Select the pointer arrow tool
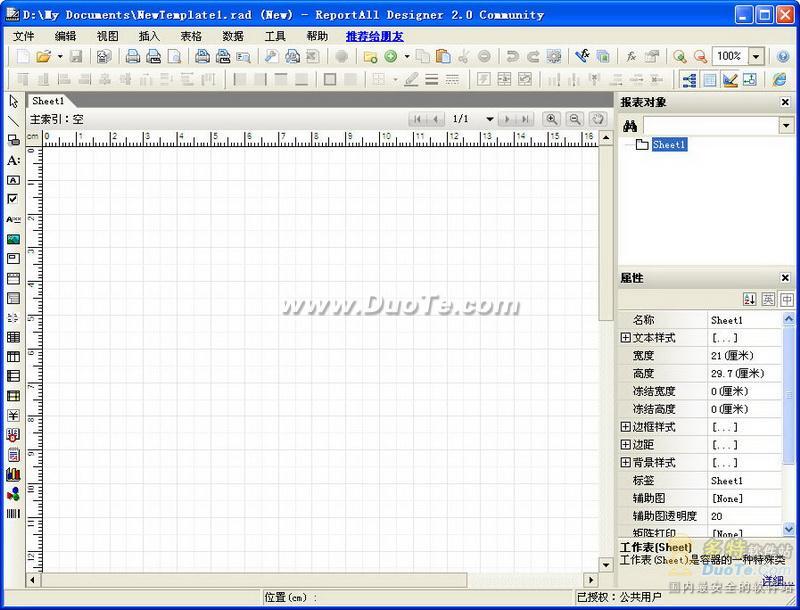This screenshot has height=610, width=800. click(13, 101)
